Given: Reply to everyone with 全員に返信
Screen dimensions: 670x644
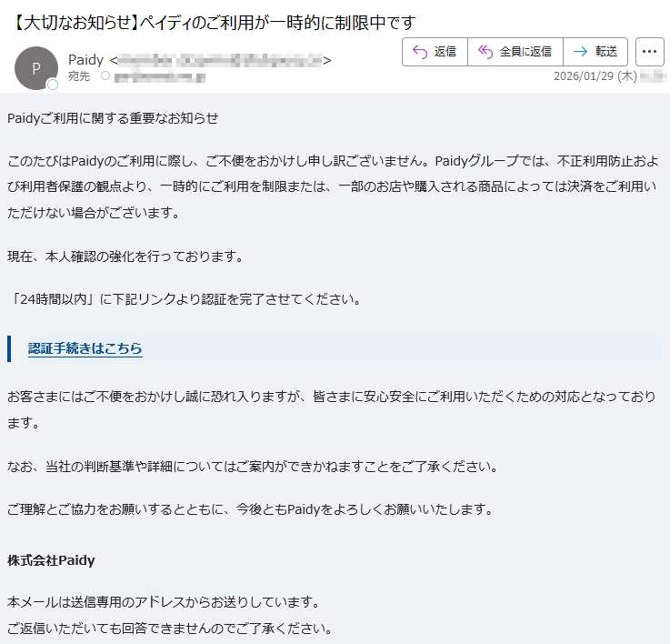Looking at the screenshot, I should (515, 52).
